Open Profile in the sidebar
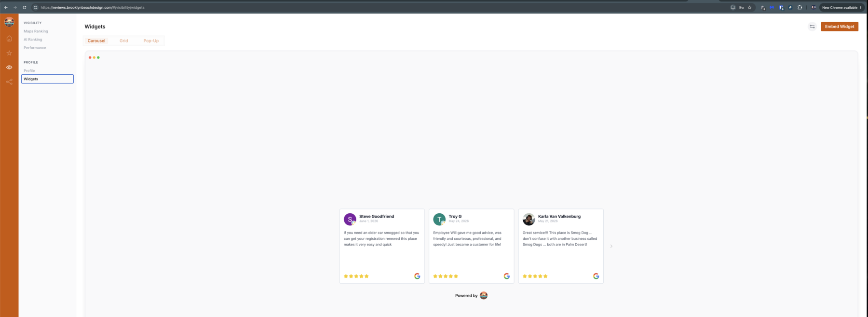 tap(29, 70)
